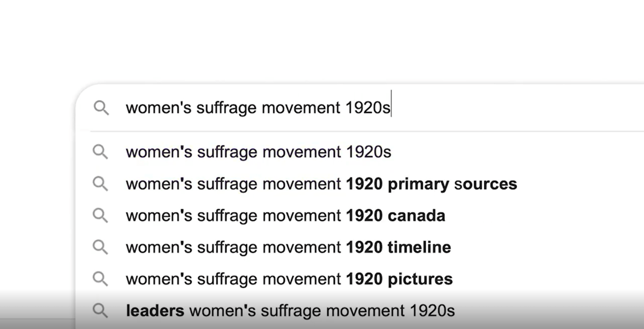644x329 pixels.
Task: Select the 'leaders women's suffrage movement 1920s' suggestion
Action: pyautogui.click(x=360, y=311)
